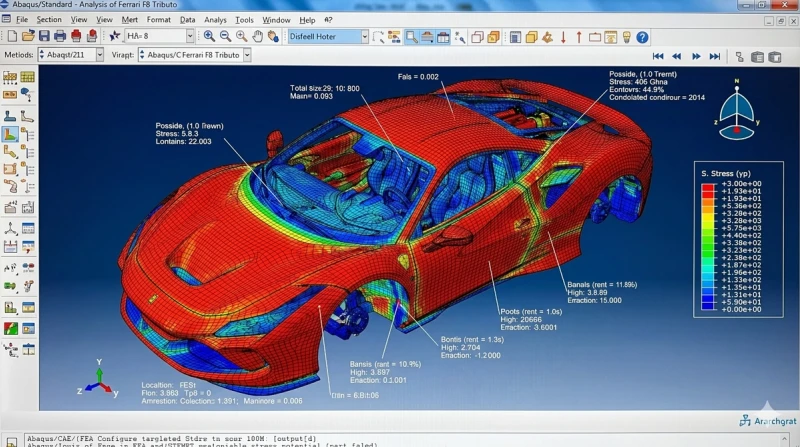Click the 'Stress: 406 Ghna' annotation
Screen dimensions: 800x447
pos(638,82)
